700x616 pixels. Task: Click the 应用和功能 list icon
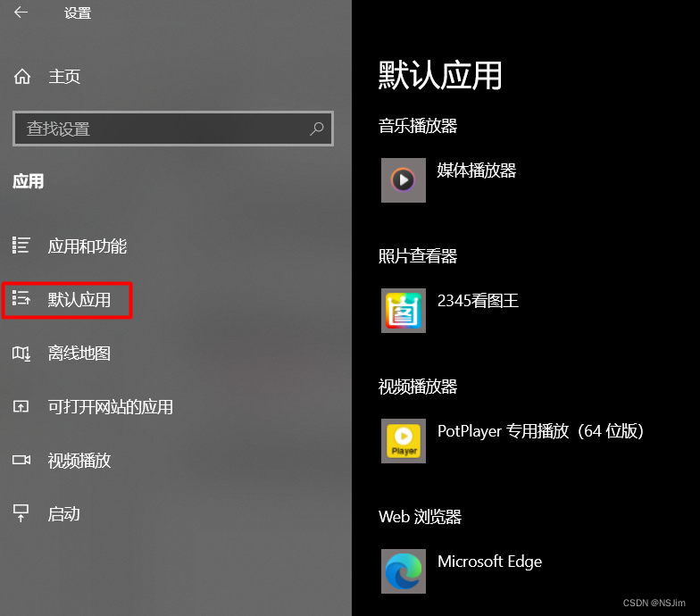(x=21, y=245)
